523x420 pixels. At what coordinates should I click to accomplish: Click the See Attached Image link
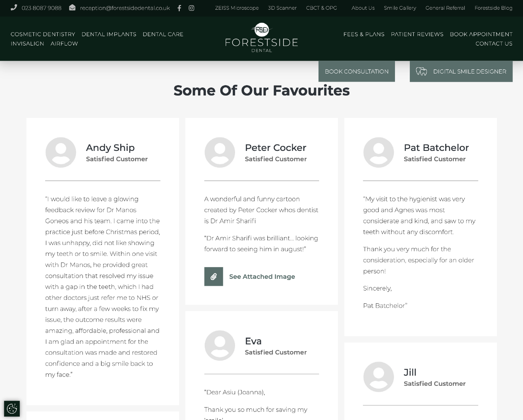(x=262, y=276)
